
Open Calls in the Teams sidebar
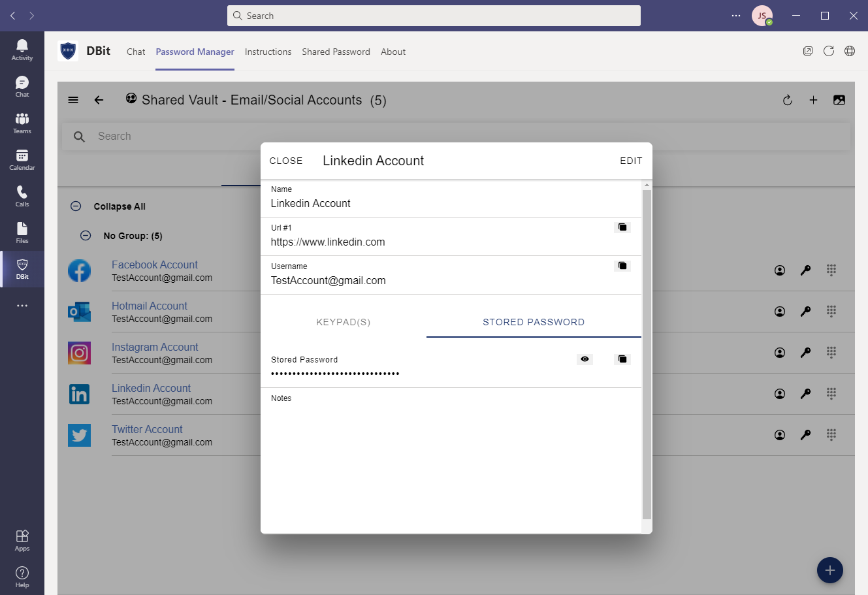[x=22, y=196]
